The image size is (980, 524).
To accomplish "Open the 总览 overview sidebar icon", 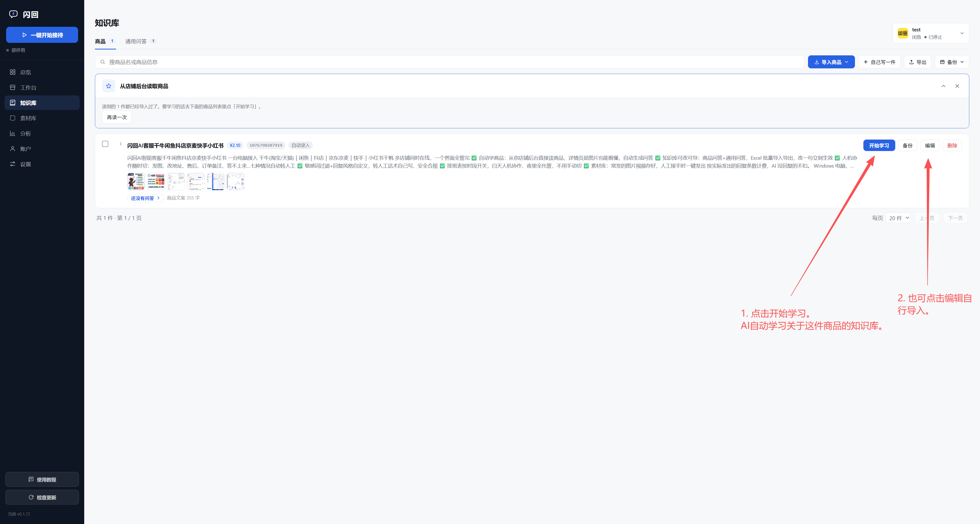I will point(13,72).
